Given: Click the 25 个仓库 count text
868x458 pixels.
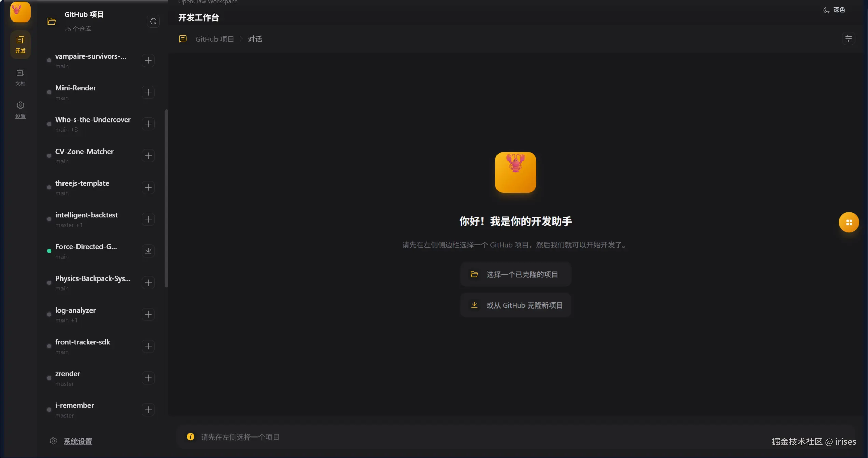Looking at the screenshot, I should click(78, 29).
